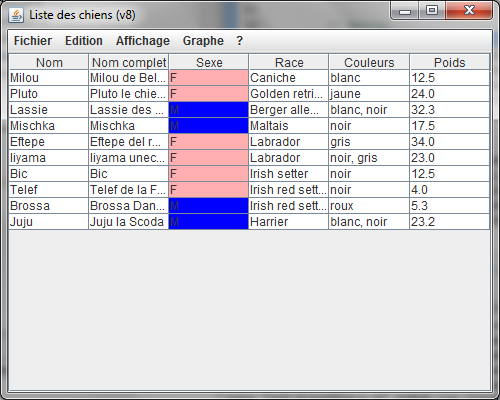Click the Poids column header
The image size is (500, 400).
click(x=449, y=62)
